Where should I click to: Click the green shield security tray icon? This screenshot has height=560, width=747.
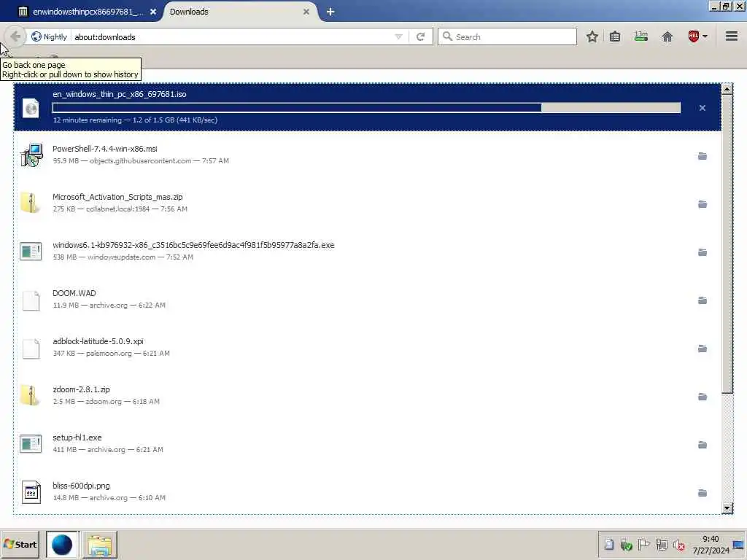coord(626,544)
